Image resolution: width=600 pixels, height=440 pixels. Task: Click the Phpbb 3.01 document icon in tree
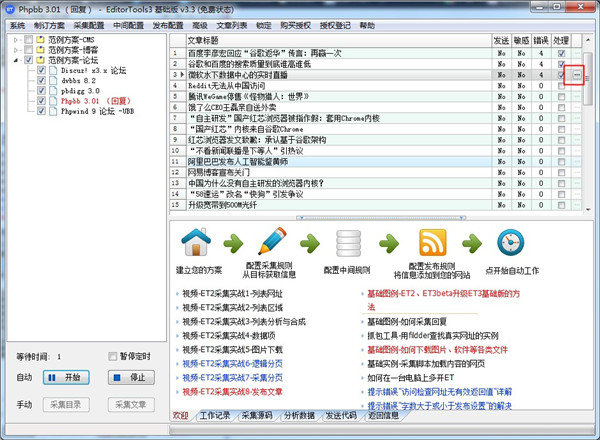[x=53, y=102]
